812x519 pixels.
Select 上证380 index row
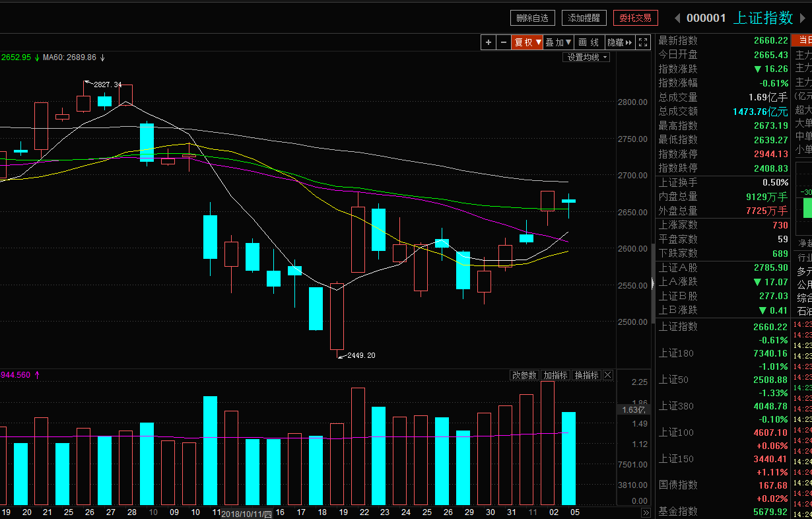723,412
